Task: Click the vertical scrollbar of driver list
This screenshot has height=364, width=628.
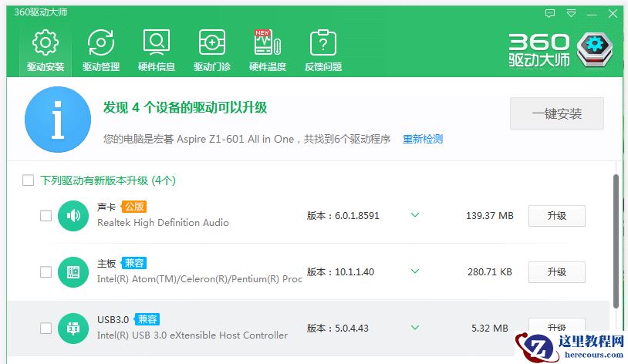Action: coord(616,241)
